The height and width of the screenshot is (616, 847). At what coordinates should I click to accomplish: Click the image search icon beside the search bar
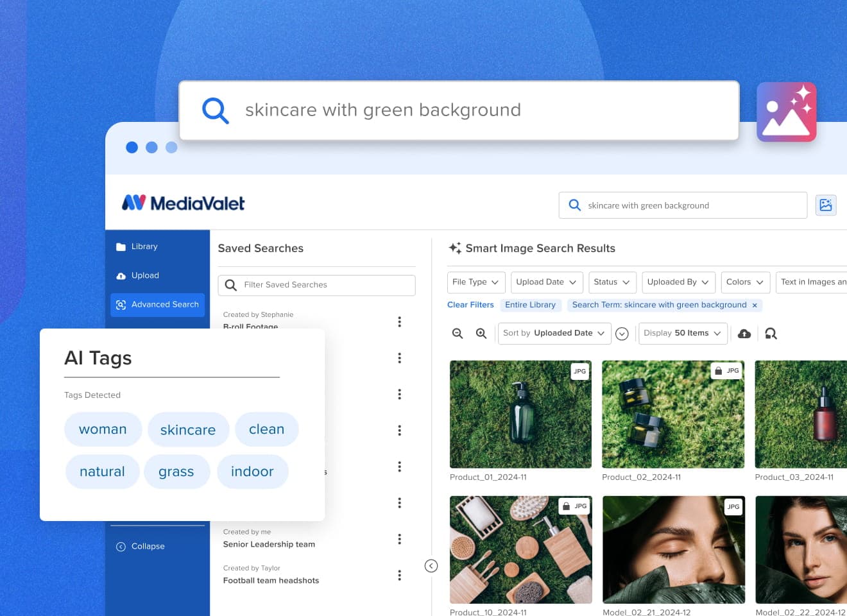(x=826, y=205)
